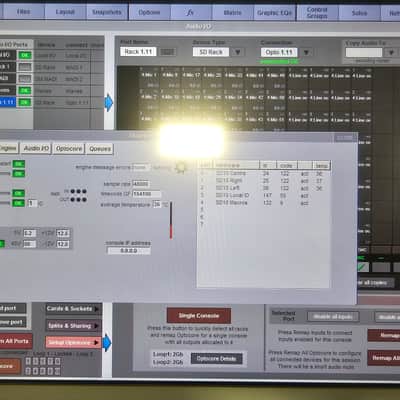Screen dimensions: 400x400
Task: Select the SD12 Local IO row
Action: (265, 195)
